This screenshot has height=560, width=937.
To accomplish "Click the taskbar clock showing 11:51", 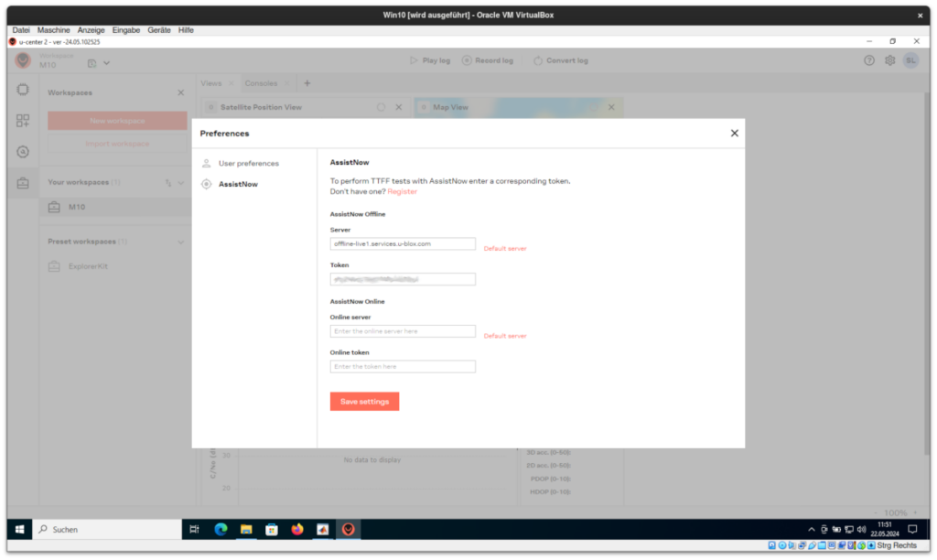I will point(885,530).
